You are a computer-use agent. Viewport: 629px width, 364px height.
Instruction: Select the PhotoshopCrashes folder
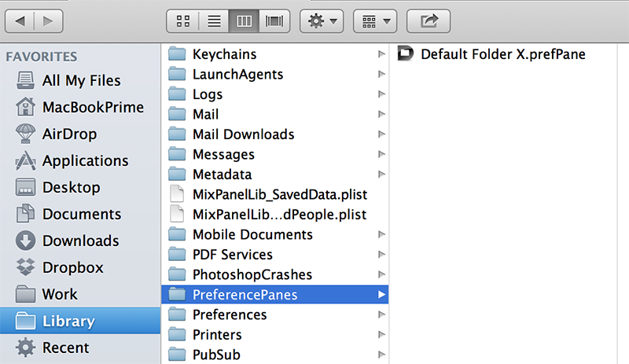(x=274, y=274)
